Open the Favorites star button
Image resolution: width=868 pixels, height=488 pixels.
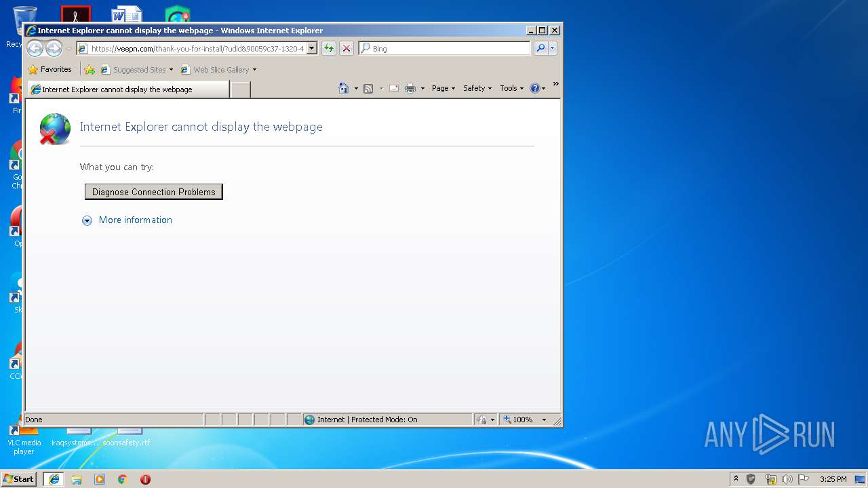(x=50, y=69)
